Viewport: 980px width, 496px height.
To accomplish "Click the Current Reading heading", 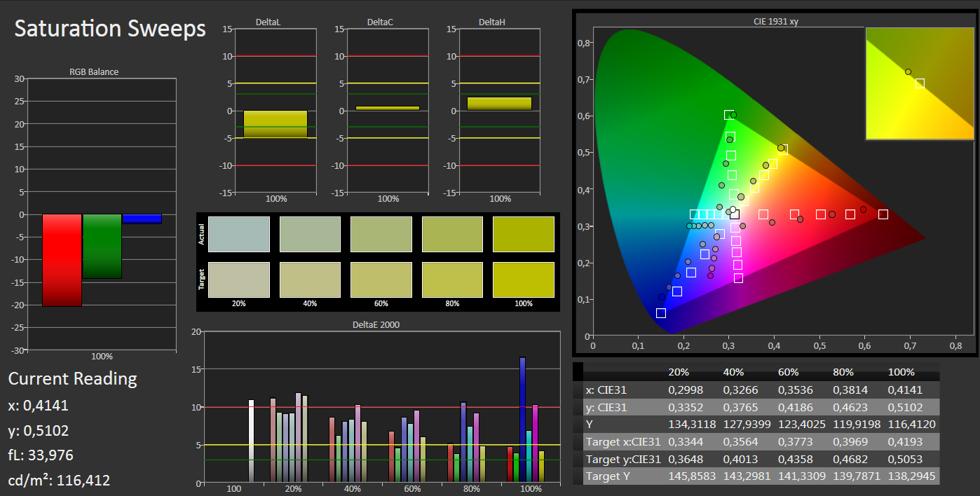I will [73, 379].
